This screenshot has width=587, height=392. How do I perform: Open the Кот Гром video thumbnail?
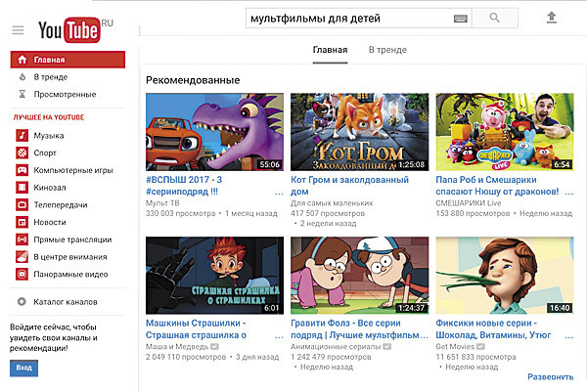pyautogui.click(x=359, y=133)
